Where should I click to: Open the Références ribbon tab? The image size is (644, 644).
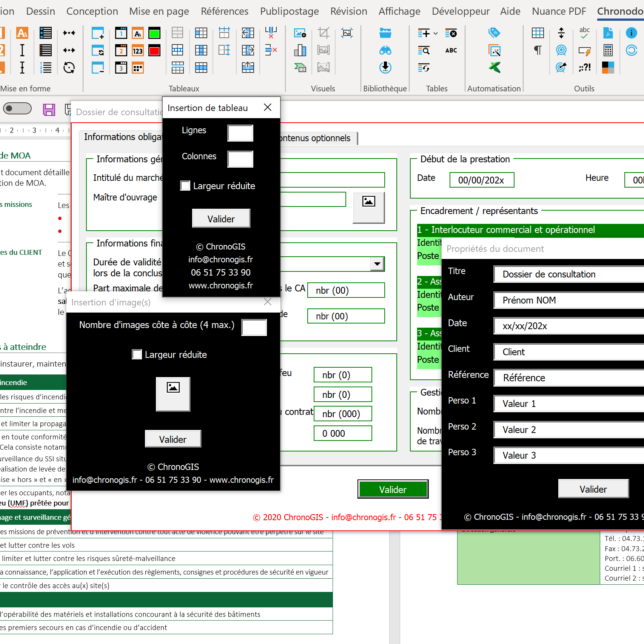pos(225,11)
